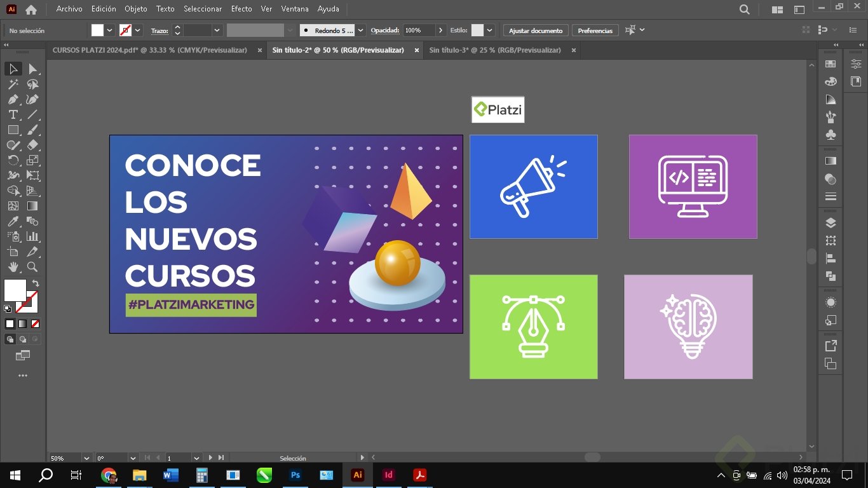Choose the Rotate tool
868x488 pixels.
[13, 160]
